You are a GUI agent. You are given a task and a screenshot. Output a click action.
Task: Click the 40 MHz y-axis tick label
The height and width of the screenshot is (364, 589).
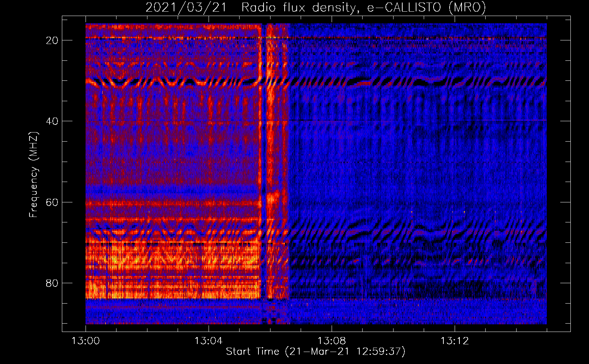click(x=52, y=121)
